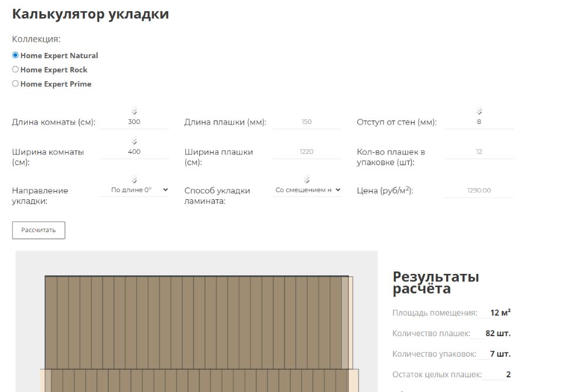Select the Home Expert Natural collection

(15, 55)
